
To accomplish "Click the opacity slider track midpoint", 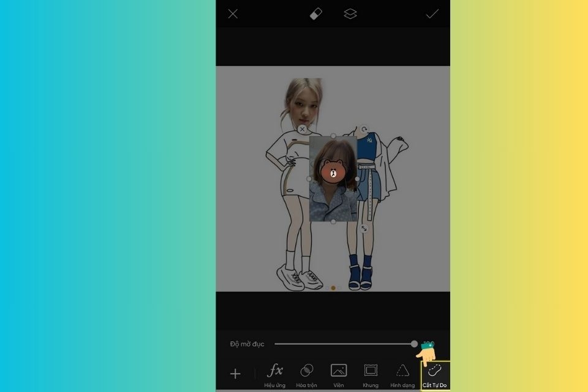I will [x=344, y=344].
